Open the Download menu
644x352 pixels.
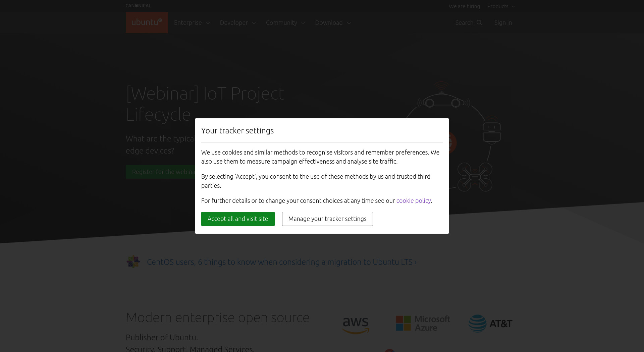[x=333, y=23]
